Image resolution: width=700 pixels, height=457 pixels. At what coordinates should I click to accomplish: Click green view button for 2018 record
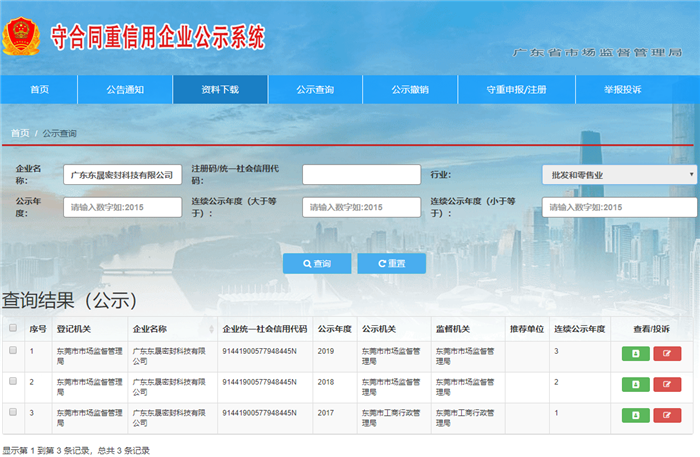[x=635, y=384]
